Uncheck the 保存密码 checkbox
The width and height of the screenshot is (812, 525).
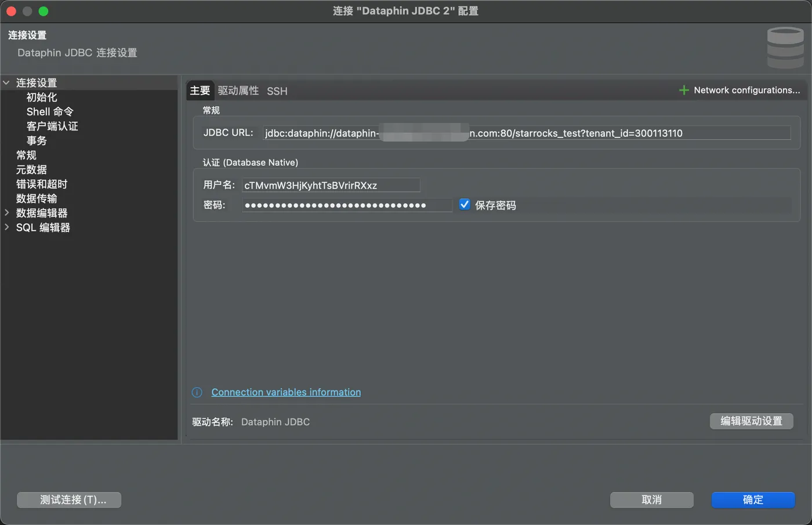[465, 204]
